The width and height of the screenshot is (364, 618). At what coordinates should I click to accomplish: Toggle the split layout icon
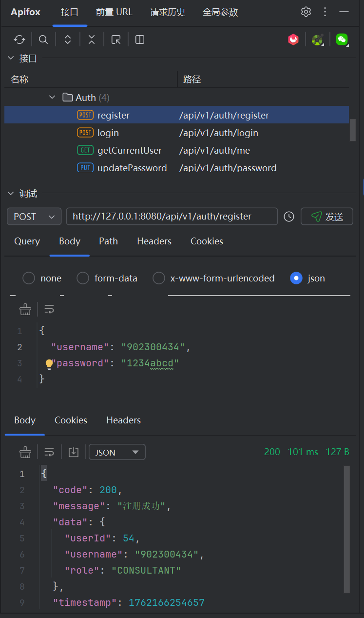tap(140, 40)
